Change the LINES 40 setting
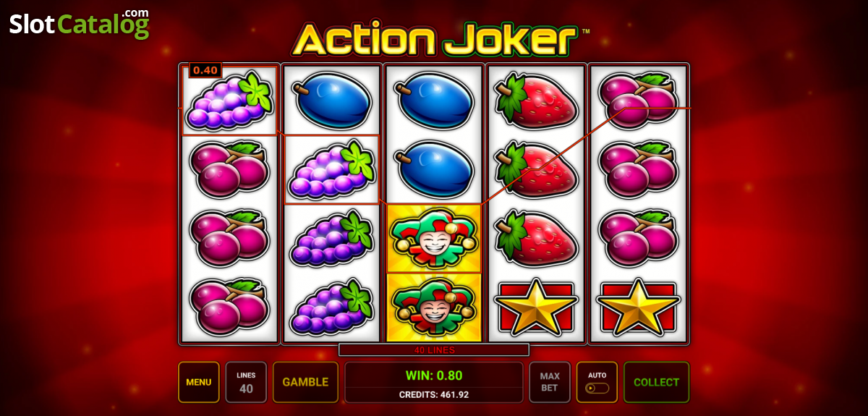The image size is (868, 416). 246,382
